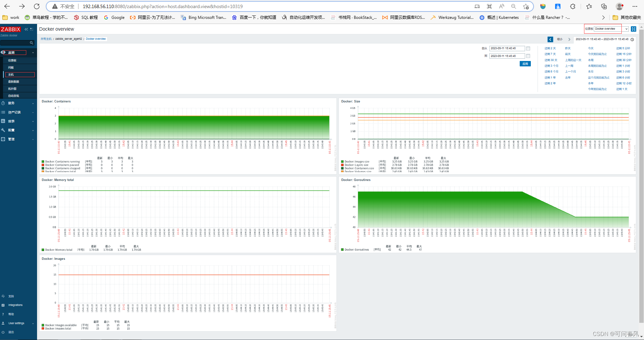644x340 pixels.
Task: Expand the User settings menu
Action: (33, 323)
